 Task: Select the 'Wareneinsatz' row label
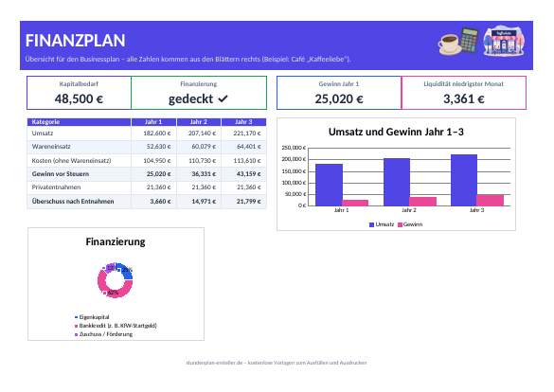tap(51, 147)
